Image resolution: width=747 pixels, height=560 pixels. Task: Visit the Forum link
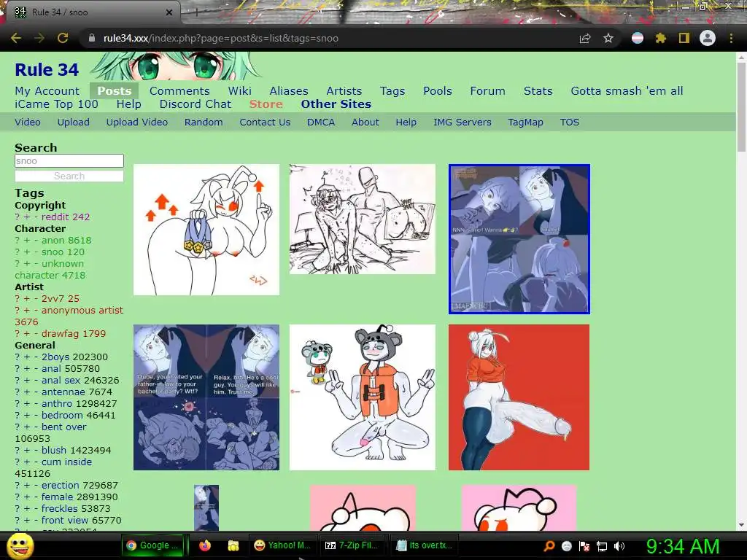point(487,90)
